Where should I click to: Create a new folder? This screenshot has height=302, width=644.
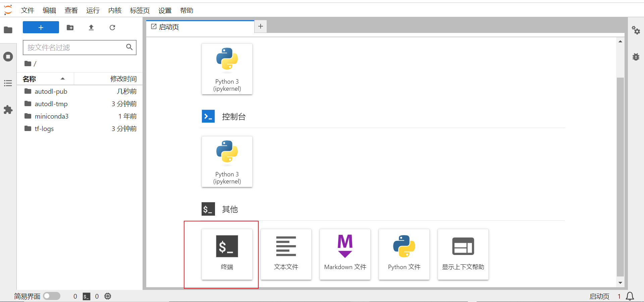(x=70, y=28)
